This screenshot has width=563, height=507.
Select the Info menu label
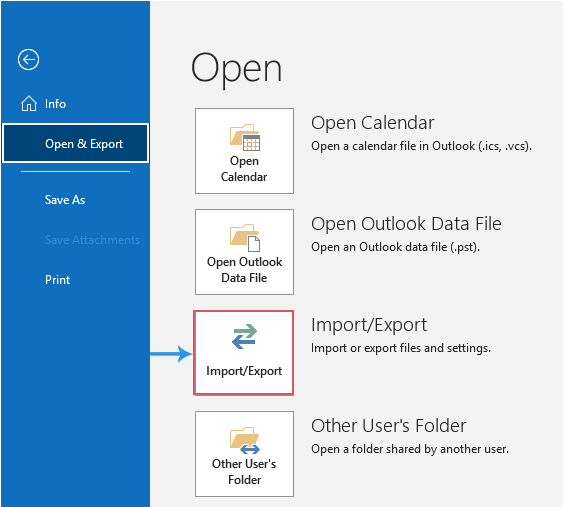pos(55,104)
